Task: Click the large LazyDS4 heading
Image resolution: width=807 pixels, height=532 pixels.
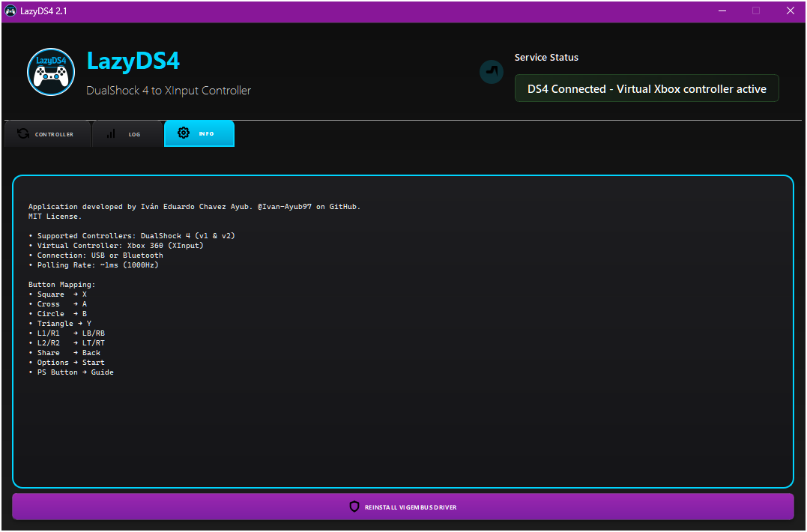Action: point(133,61)
